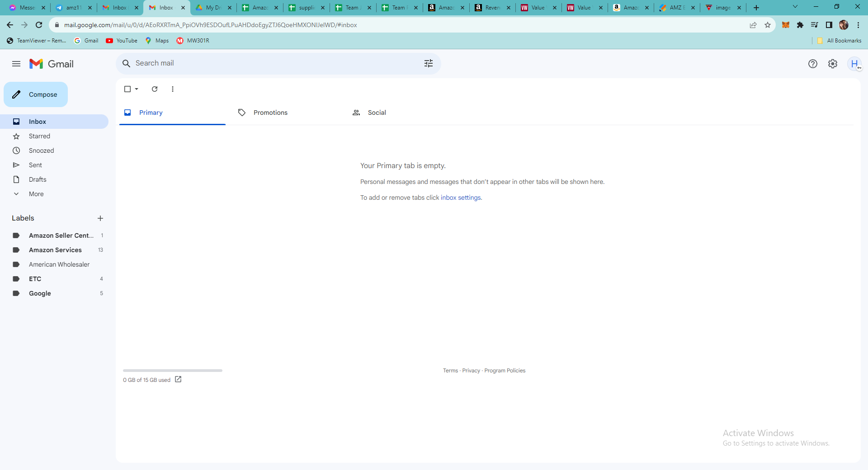868x470 pixels.
Task: Open the ETC label
Action: tap(54, 279)
